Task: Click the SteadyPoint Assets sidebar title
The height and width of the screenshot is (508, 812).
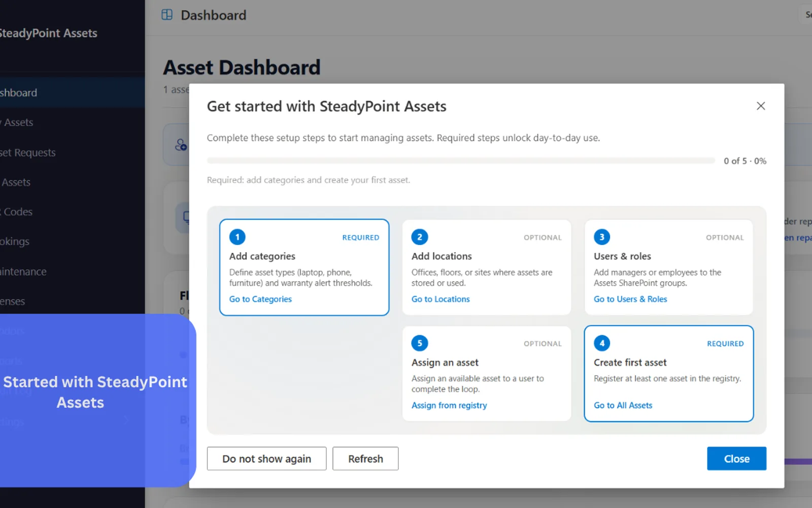Action: [x=49, y=33]
